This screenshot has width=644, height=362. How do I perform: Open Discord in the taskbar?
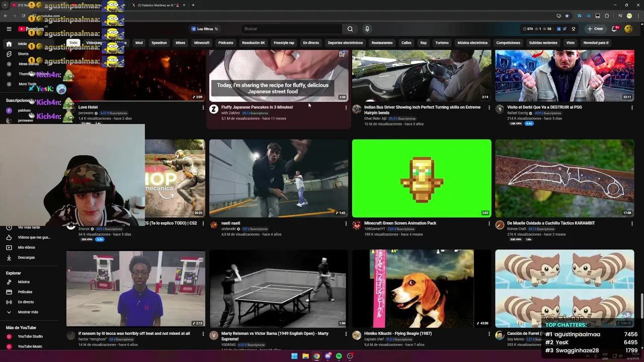click(328, 356)
